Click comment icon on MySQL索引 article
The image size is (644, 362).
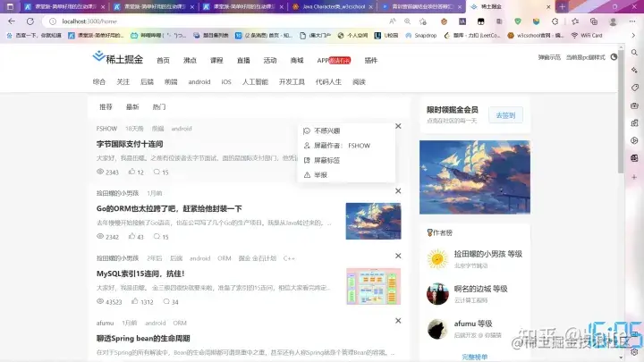166,301
